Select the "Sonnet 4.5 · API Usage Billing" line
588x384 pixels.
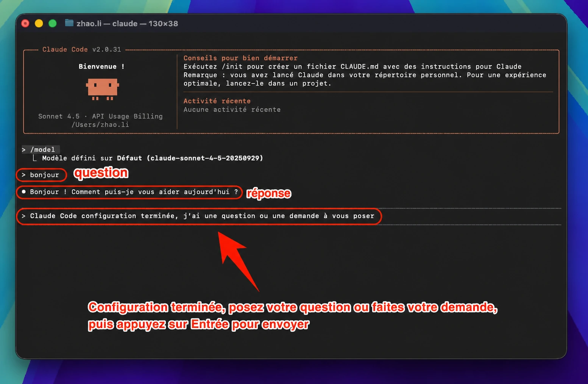[100, 116]
